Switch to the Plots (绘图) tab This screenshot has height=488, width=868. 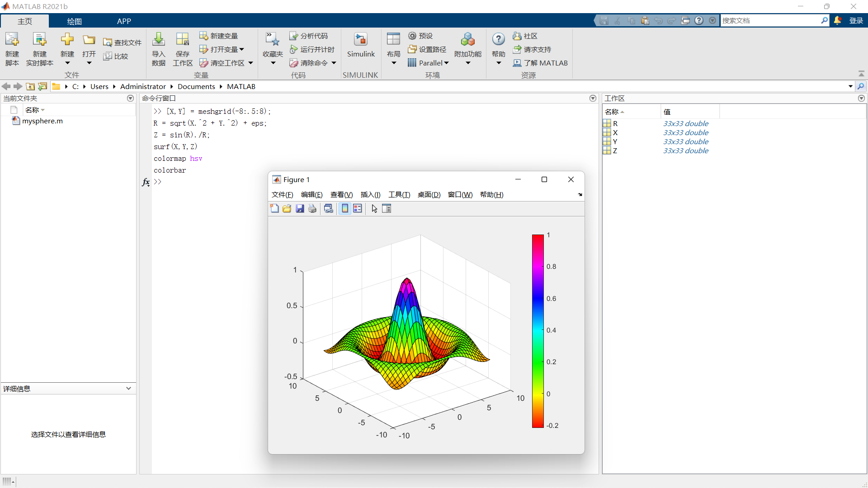coord(74,21)
